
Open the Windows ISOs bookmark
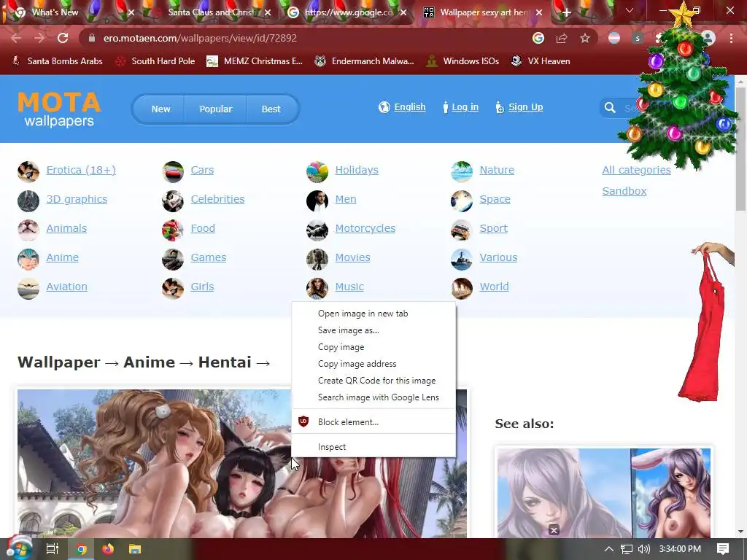point(462,61)
